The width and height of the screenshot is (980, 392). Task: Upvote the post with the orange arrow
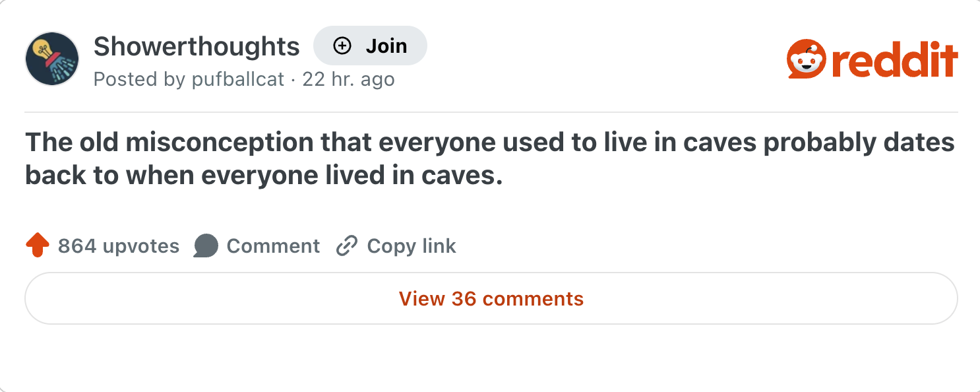point(38,246)
